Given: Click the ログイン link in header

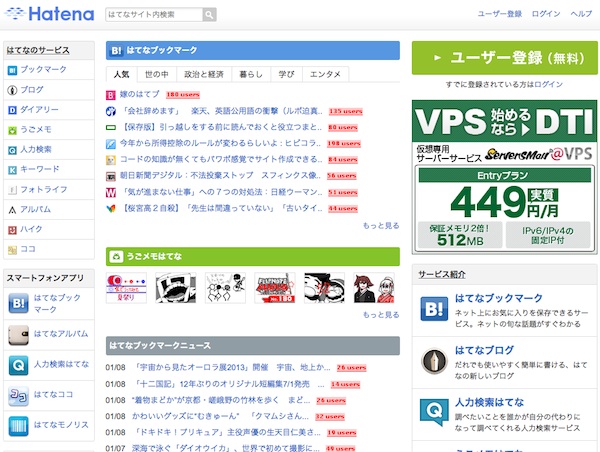Looking at the screenshot, I should [546, 15].
